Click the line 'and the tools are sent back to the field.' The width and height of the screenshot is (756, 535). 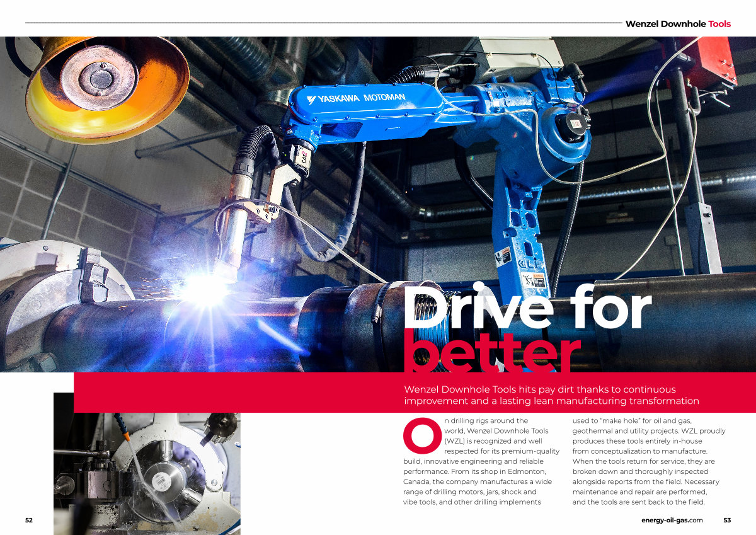638,502
